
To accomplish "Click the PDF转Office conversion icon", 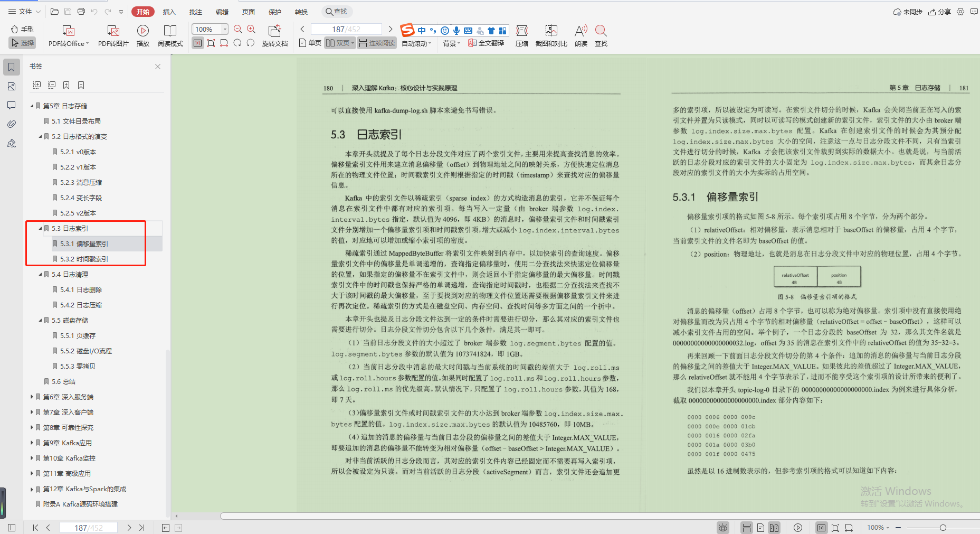I will pyautogui.click(x=69, y=31).
